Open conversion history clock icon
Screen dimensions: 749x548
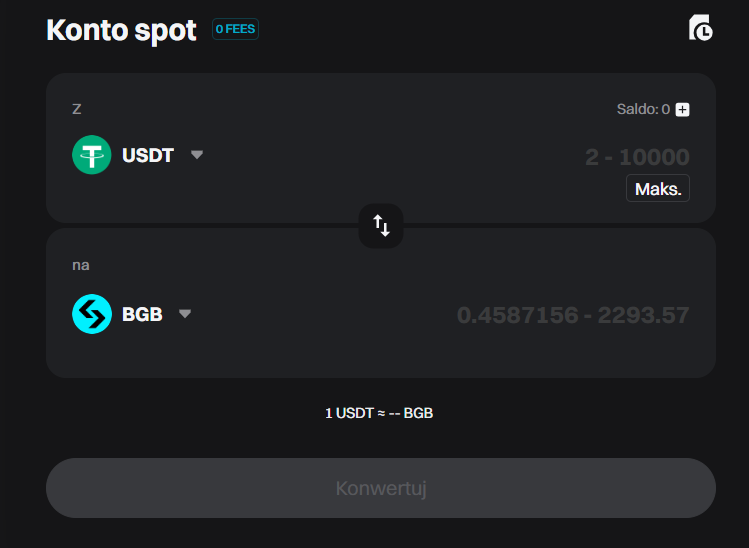click(x=701, y=28)
